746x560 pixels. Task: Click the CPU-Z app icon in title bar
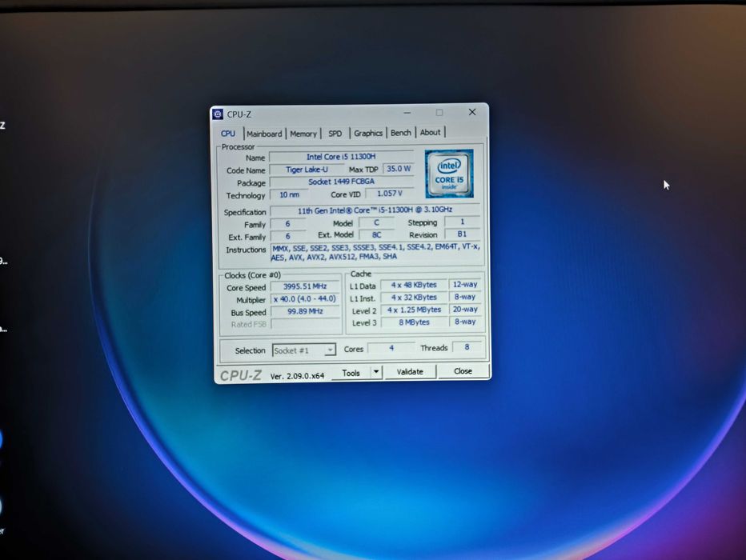click(218, 114)
